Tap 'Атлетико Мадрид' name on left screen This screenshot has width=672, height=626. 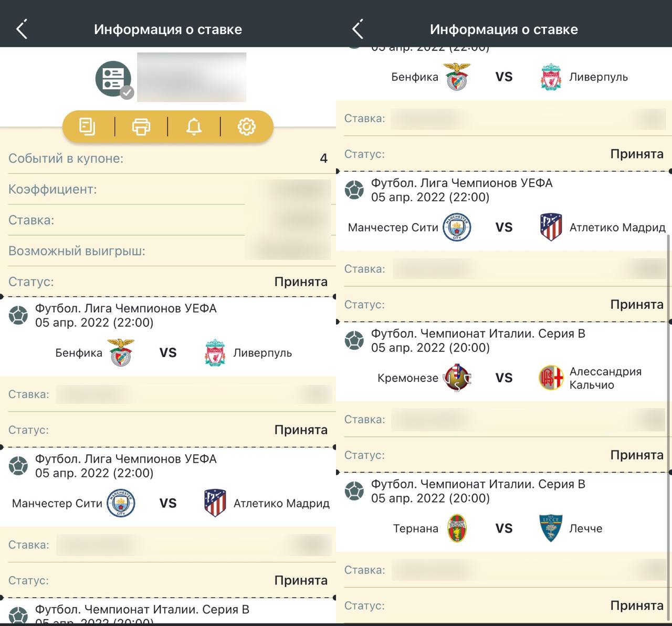[x=281, y=503]
